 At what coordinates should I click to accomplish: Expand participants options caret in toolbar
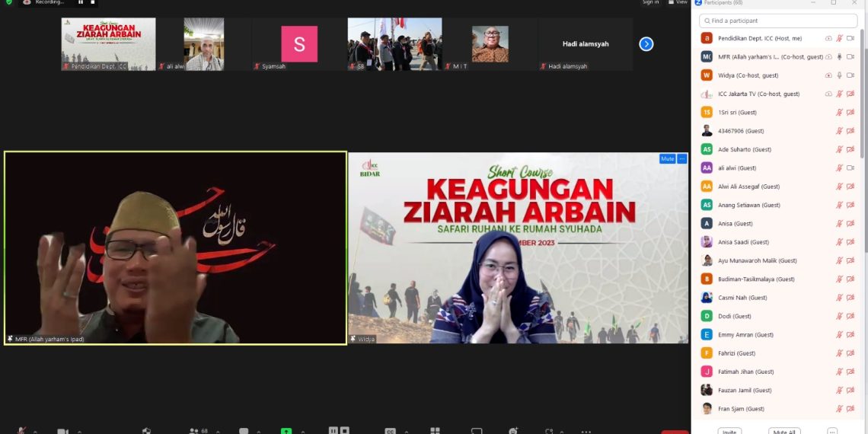tap(217, 432)
